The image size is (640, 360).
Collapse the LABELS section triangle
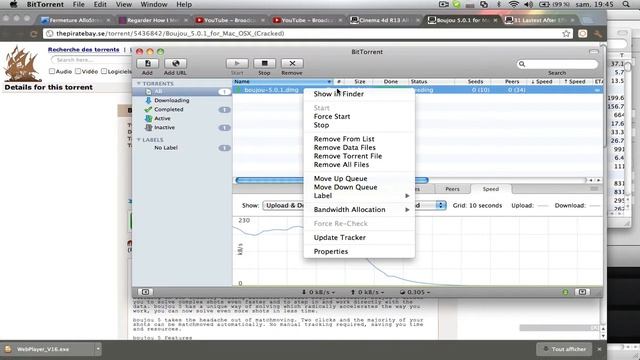[138, 140]
